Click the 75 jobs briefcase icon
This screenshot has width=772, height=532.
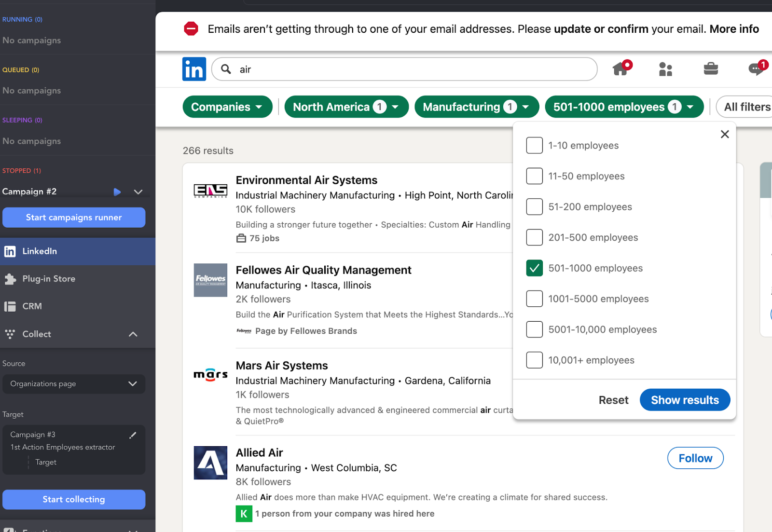click(241, 238)
